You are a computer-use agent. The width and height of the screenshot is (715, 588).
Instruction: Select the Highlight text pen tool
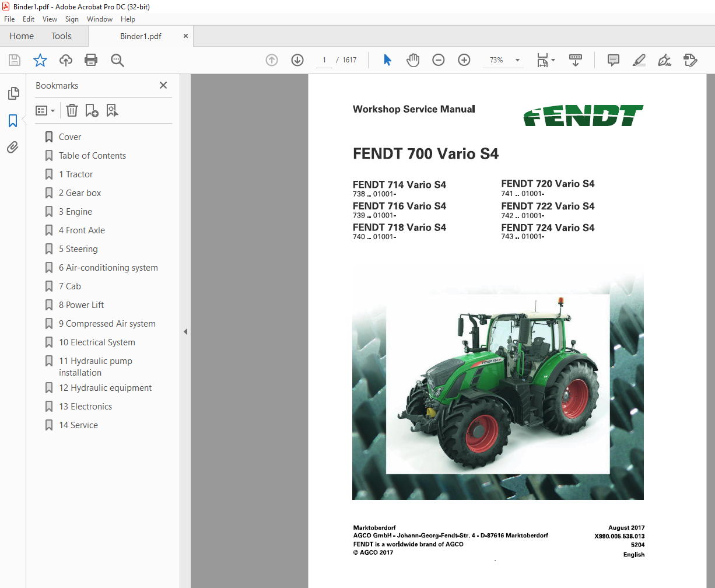(x=639, y=60)
